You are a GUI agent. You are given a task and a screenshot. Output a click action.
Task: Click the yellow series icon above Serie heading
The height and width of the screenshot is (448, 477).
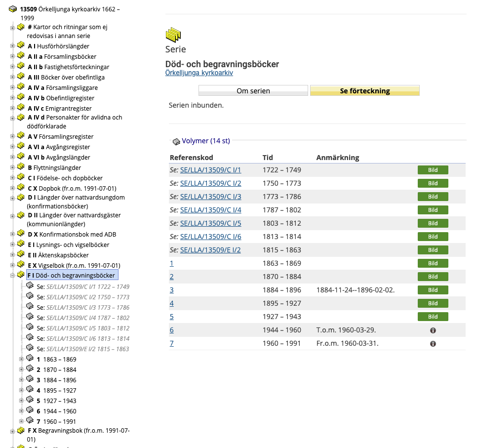[x=173, y=35]
